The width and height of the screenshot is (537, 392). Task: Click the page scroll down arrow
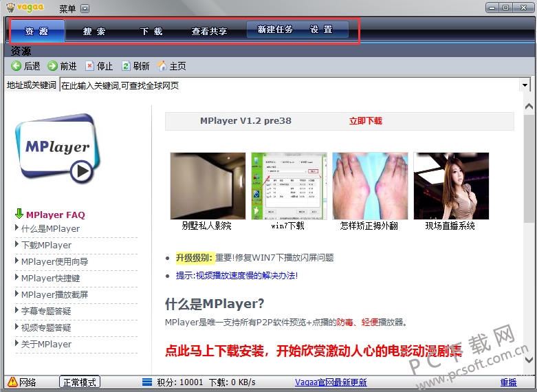(529, 360)
